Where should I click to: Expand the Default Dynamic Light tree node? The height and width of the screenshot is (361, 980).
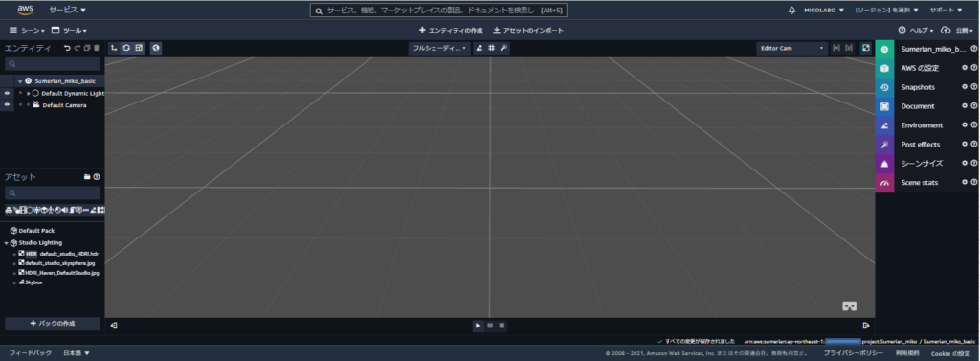[x=29, y=93]
